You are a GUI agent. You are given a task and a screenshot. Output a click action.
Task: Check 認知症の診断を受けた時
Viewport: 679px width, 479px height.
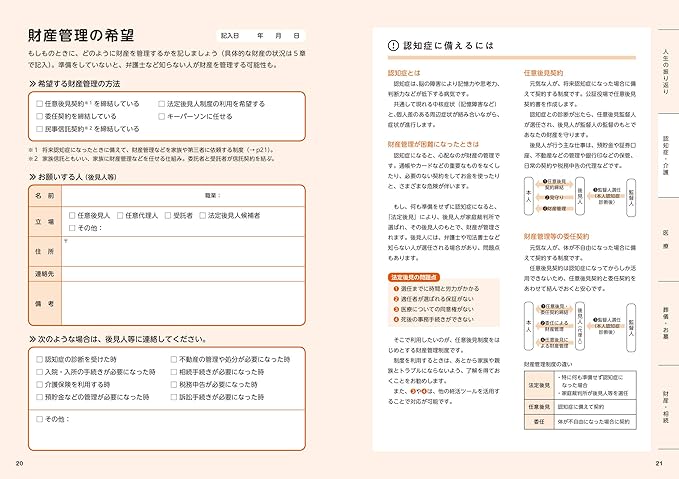tap(39, 359)
